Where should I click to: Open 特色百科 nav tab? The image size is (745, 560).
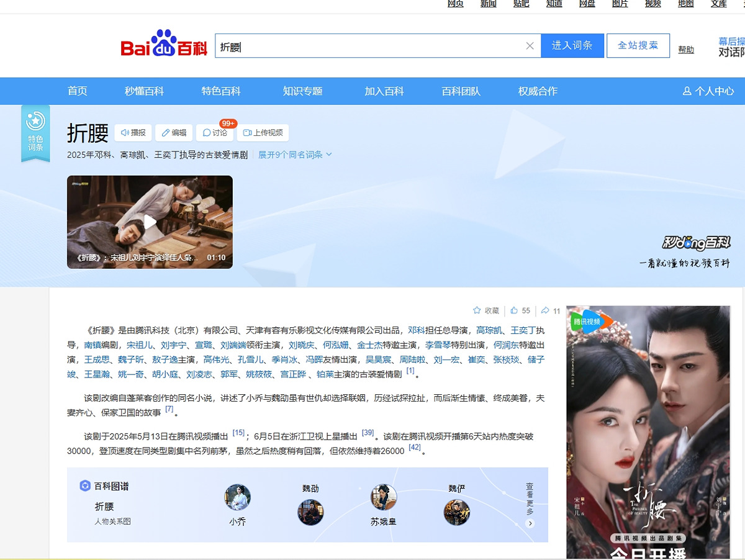click(x=221, y=91)
